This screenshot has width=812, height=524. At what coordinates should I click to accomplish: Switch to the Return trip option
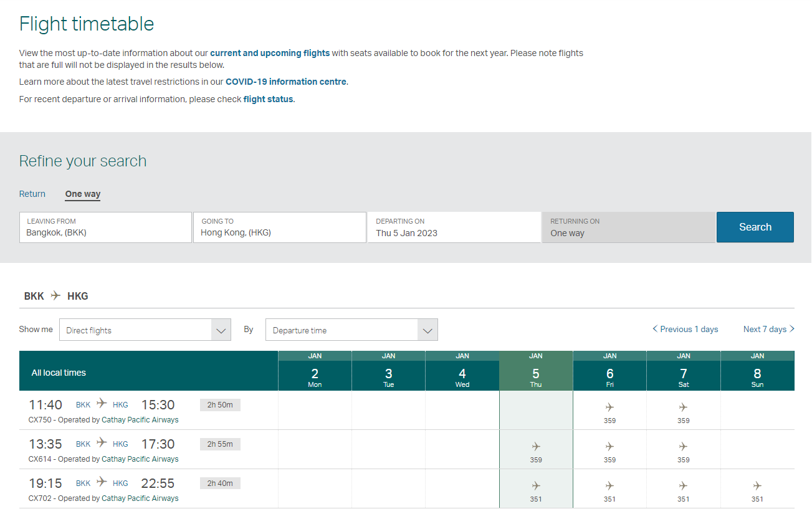click(x=32, y=194)
